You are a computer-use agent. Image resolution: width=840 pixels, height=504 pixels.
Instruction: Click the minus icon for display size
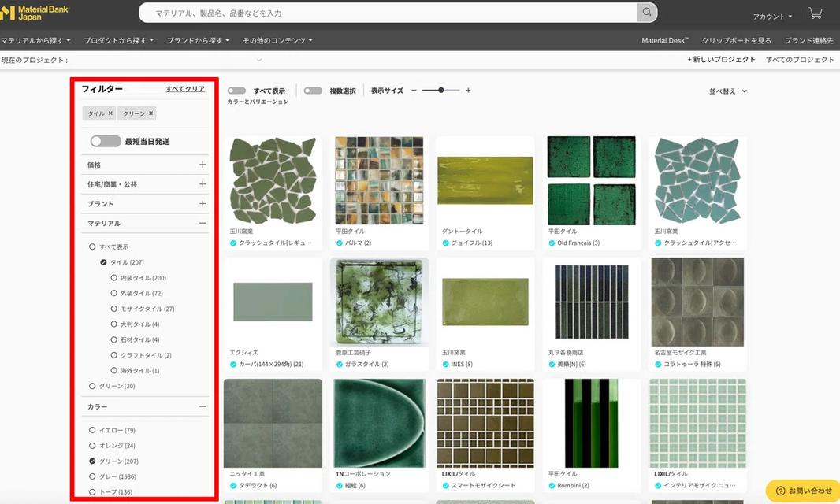pos(414,91)
